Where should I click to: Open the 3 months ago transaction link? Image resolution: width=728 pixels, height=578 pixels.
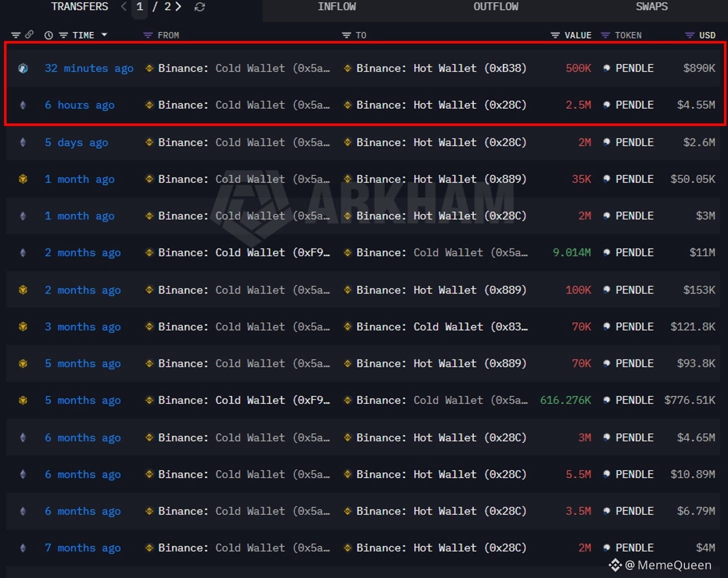coord(83,327)
